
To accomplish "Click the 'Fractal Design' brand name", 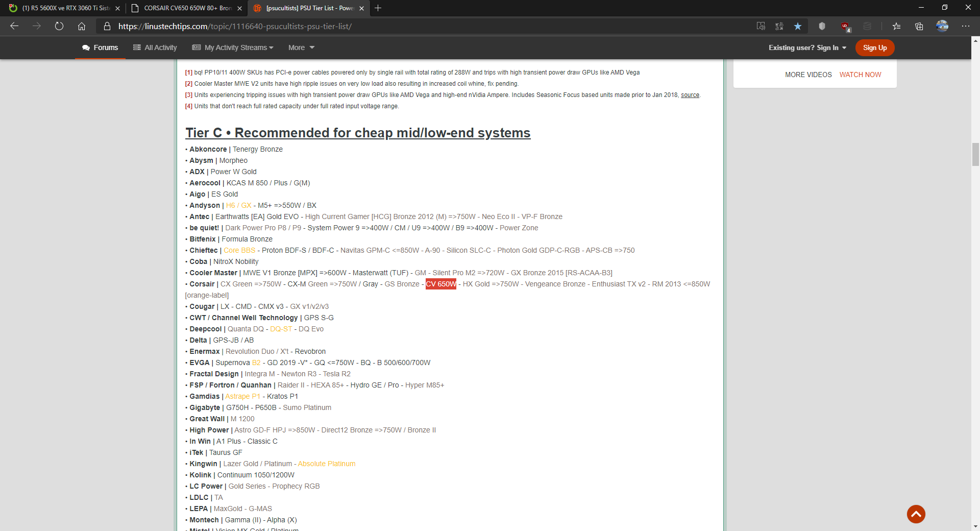I will (214, 374).
